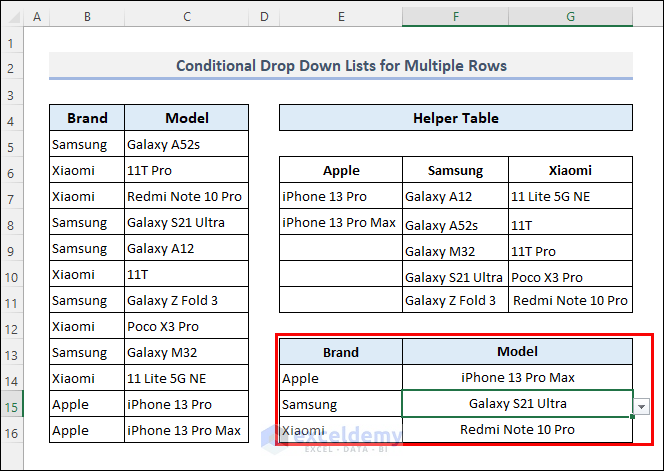Click the 'Samsung' helper table header
Screen dimensions: 664x471
[455, 170]
